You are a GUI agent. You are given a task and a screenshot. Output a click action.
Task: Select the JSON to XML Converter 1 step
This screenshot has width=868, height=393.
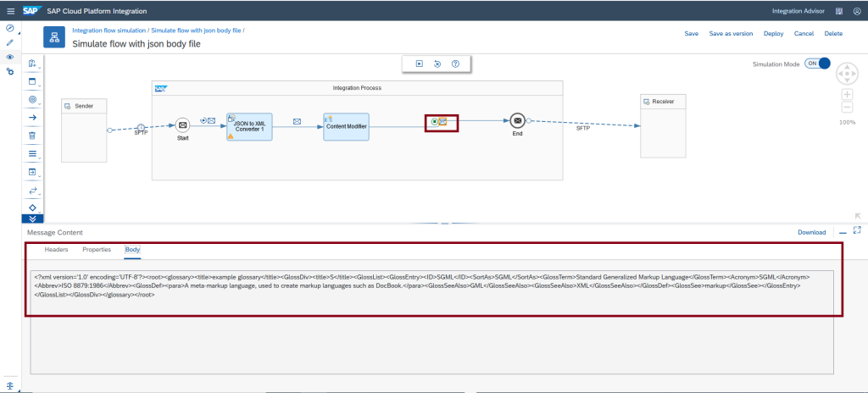249,127
